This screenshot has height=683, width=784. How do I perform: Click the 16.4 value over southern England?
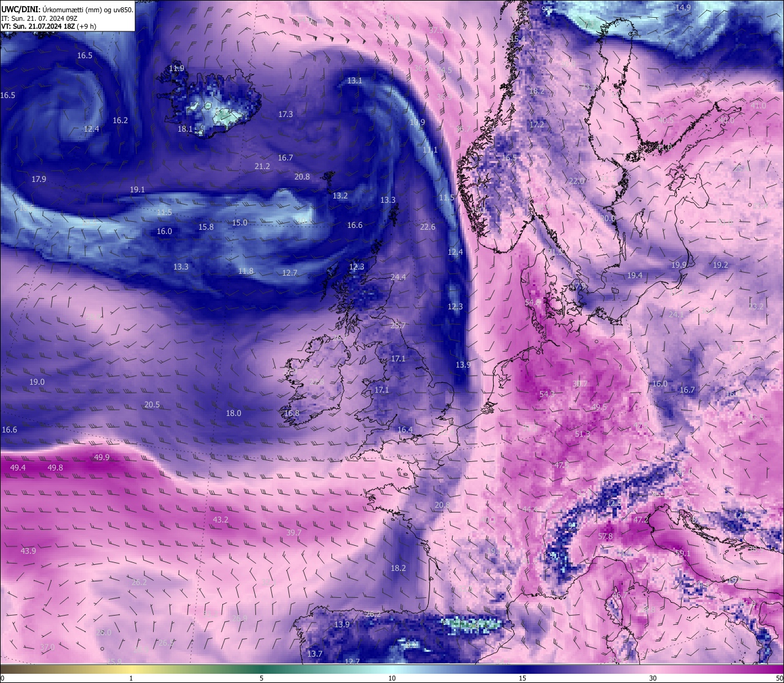405,430
